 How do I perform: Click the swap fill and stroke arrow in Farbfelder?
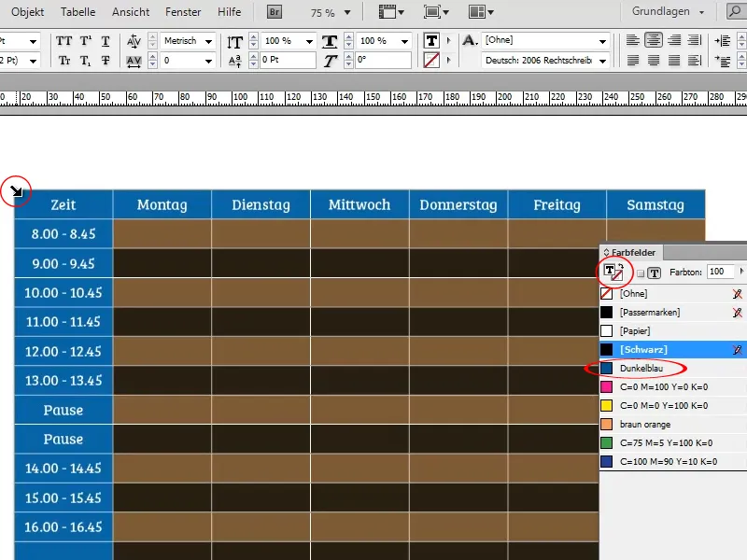click(x=621, y=266)
